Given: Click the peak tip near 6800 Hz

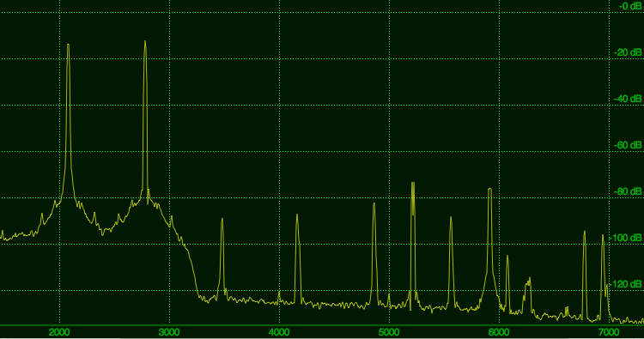Looking at the screenshot, I should tap(585, 233).
